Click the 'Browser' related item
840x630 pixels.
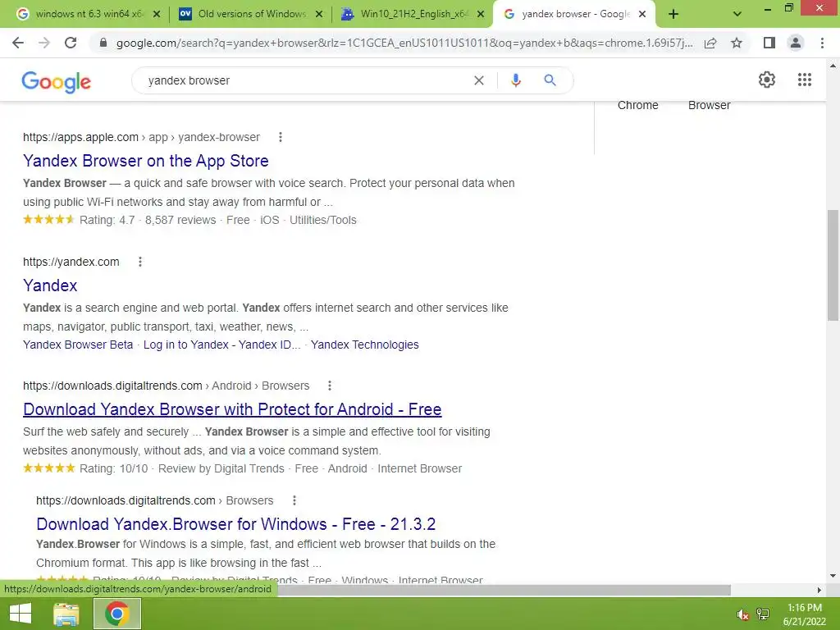710,105
